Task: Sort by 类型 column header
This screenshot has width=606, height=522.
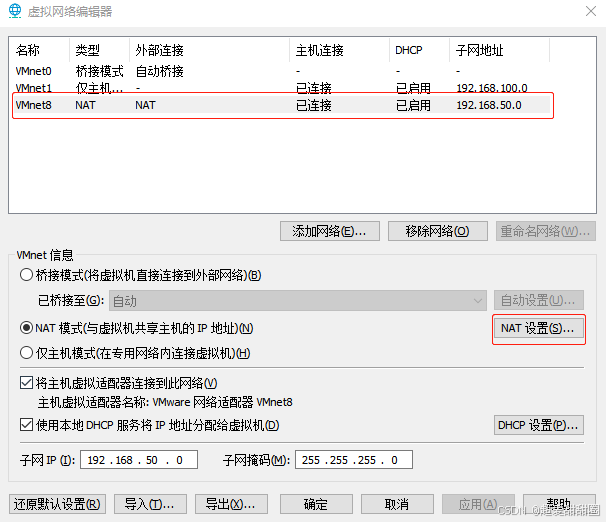Action: pos(99,50)
